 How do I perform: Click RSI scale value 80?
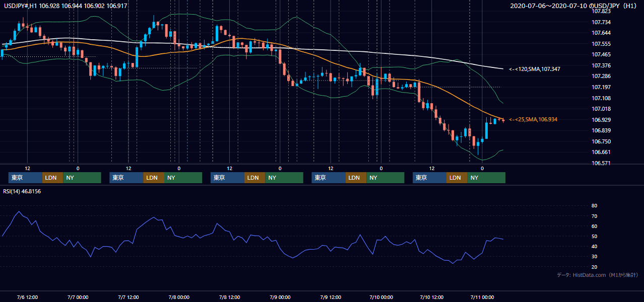[594, 206]
